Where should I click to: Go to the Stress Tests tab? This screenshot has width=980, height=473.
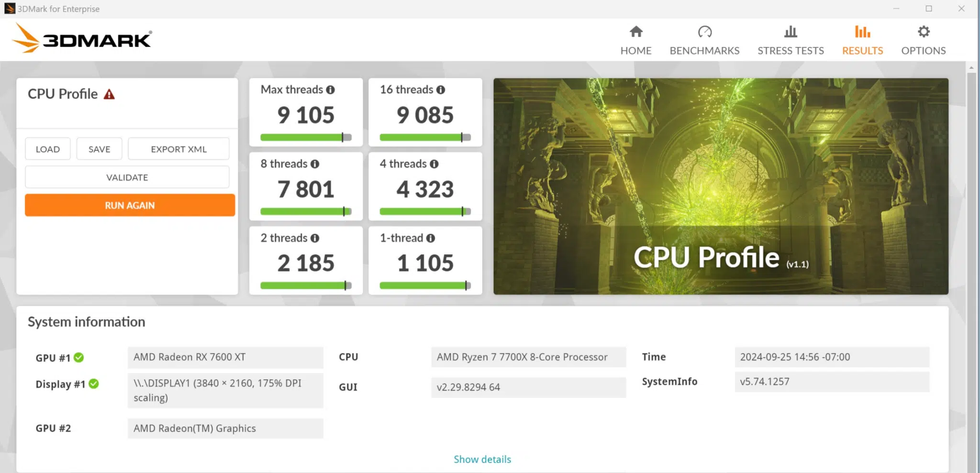791,40
